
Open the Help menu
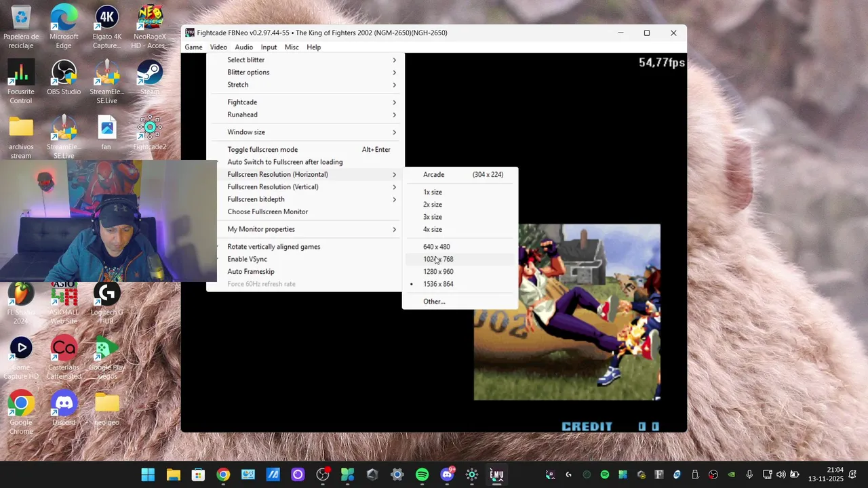[x=313, y=47]
